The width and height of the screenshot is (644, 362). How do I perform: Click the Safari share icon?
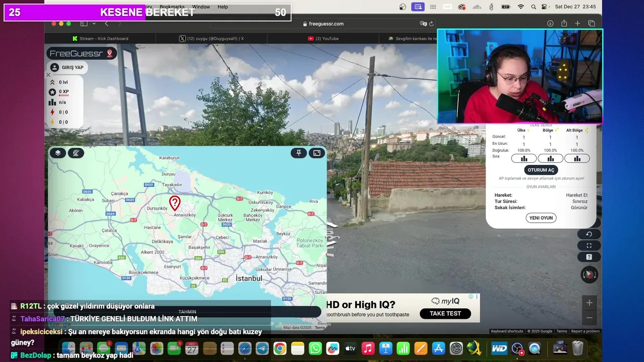click(x=564, y=24)
